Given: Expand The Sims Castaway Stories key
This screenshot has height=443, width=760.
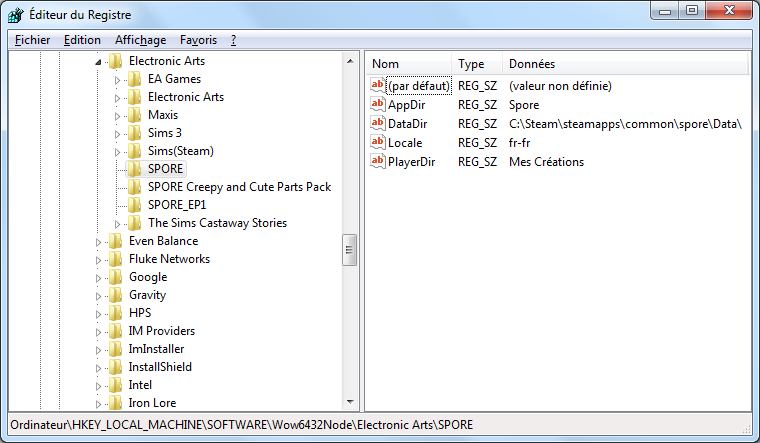Looking at the screenshot, I should [117, 224].
